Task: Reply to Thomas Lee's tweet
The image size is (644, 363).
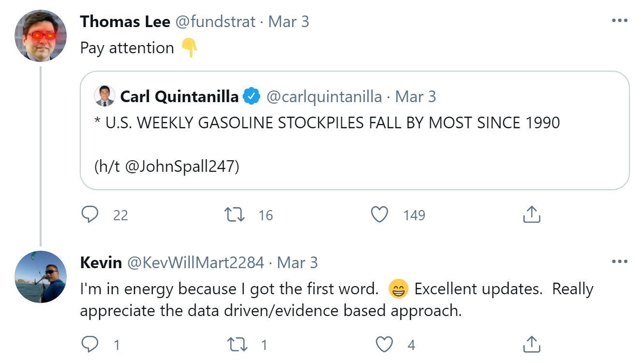Action: click(90, 214)
